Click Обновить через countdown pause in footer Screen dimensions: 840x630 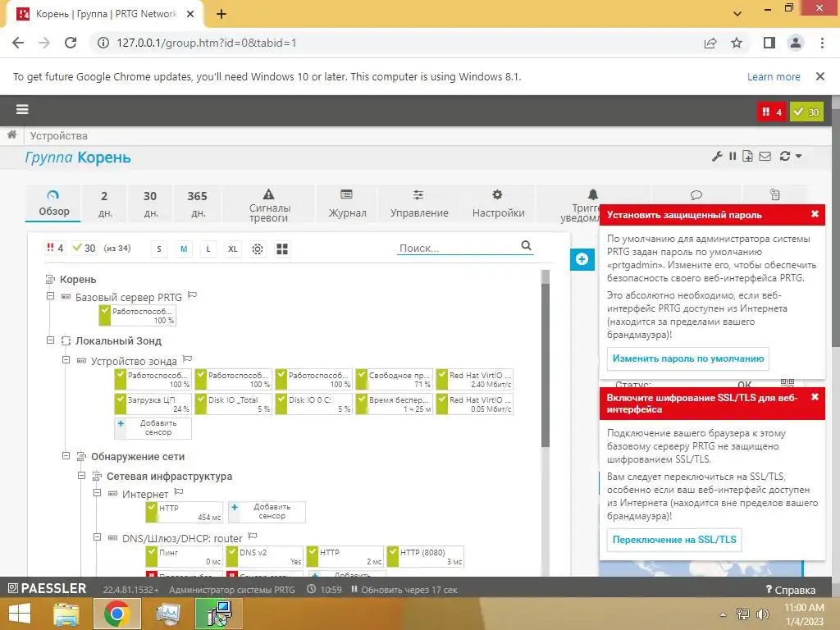404,589
